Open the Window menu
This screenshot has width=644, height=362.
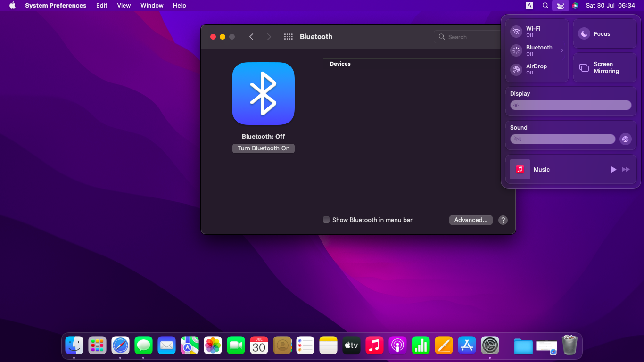pos(152,6)
